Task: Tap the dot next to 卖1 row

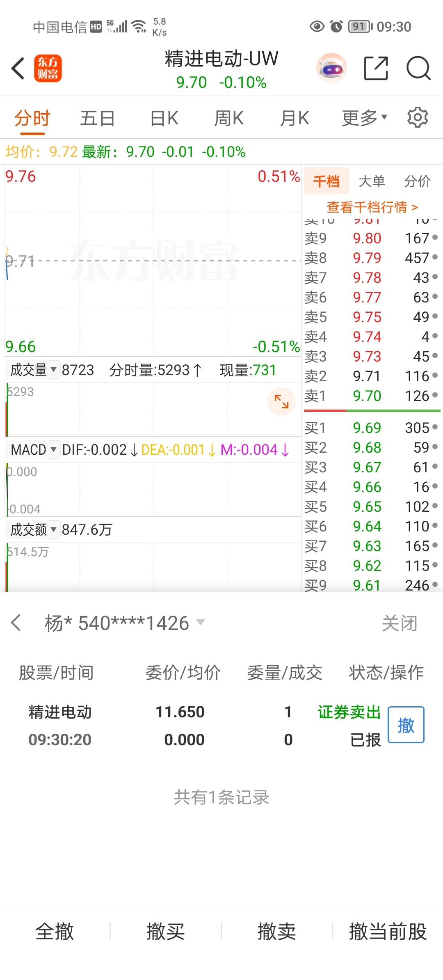Action: 435,395
